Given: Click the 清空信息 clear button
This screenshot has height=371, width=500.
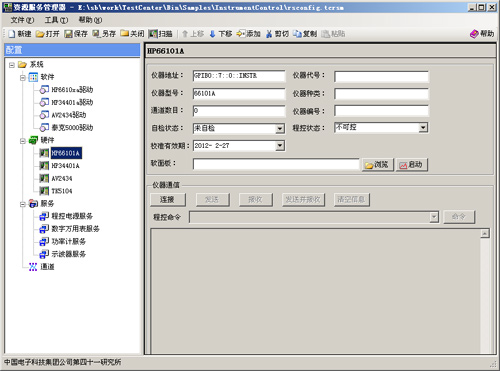Looking at the screenshot, I should (x=352, y=200).
